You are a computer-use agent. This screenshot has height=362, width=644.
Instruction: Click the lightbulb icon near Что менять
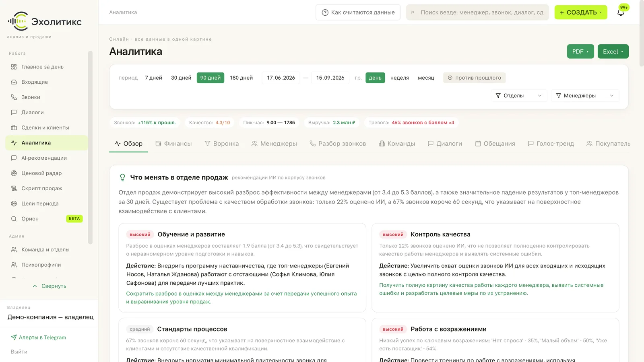point(122,177)
